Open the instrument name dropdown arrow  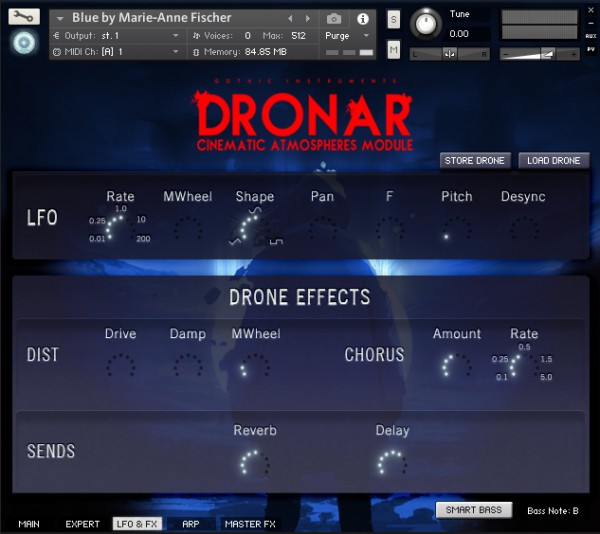tap(60, 18)
